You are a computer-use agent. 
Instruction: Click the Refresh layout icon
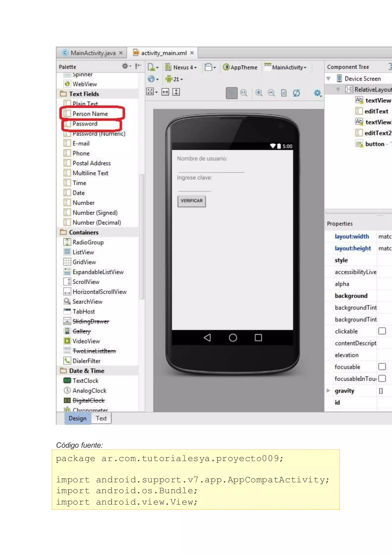pos(296,93)
